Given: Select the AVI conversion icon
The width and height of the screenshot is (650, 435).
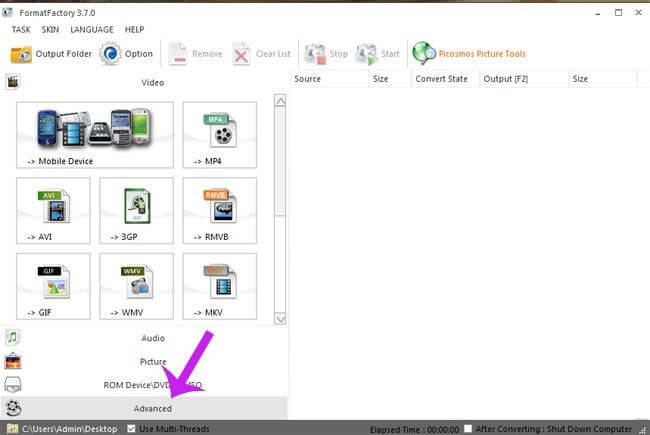Looking at the screenshot, I should click(x=53, y=209).
